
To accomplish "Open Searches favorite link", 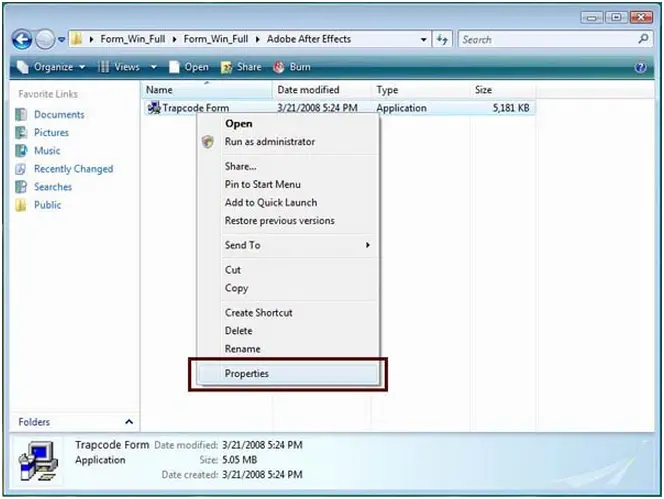I will pyautogui.click(x=53, y=187).
